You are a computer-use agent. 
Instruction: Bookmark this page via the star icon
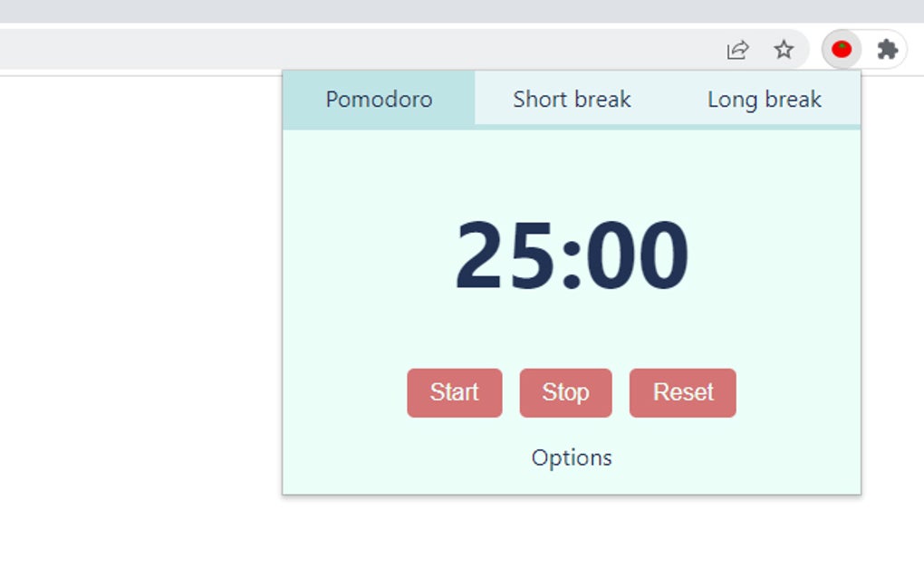coord(783,50)
